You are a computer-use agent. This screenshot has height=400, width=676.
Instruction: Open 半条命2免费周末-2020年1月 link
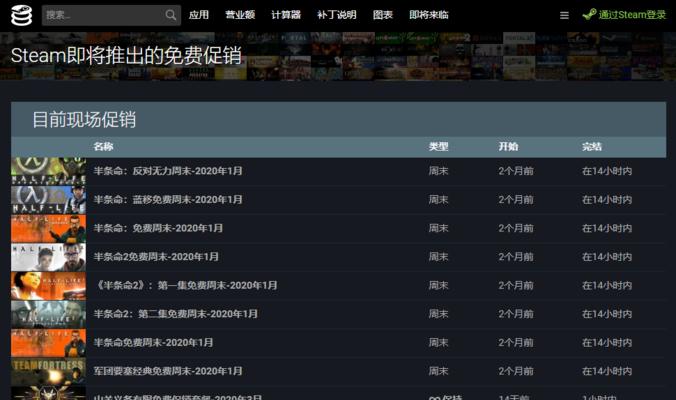[x=156, y=257]
